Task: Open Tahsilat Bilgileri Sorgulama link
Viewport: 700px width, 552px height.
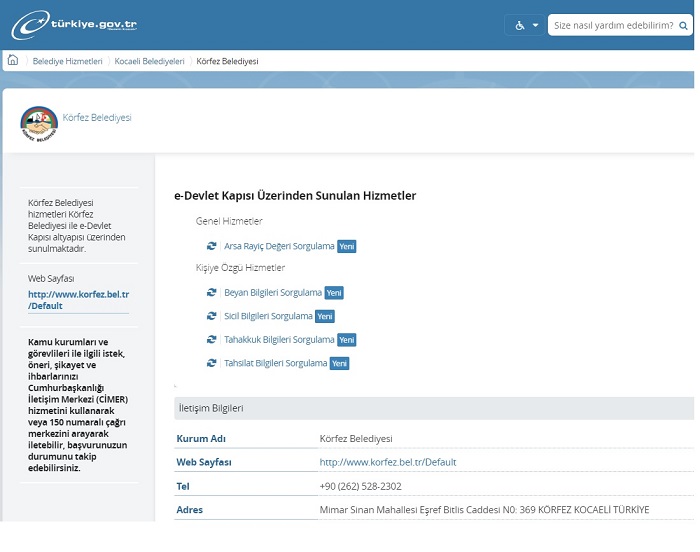Action: (276, 363)
